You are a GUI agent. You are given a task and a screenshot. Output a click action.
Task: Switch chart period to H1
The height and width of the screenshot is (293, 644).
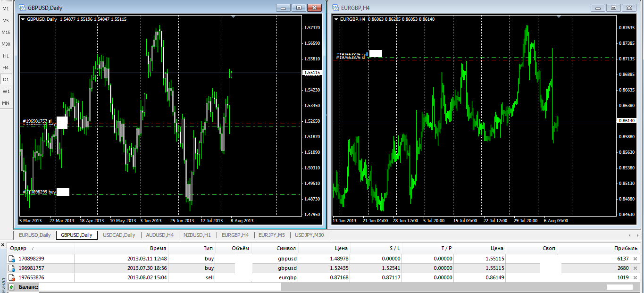(6, 56)
